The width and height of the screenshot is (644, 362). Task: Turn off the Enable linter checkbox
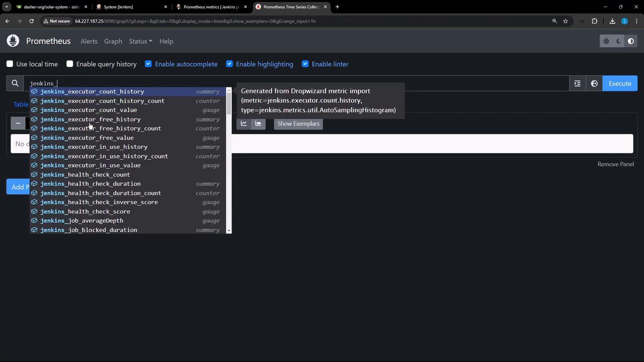click(x=305, y=64)
